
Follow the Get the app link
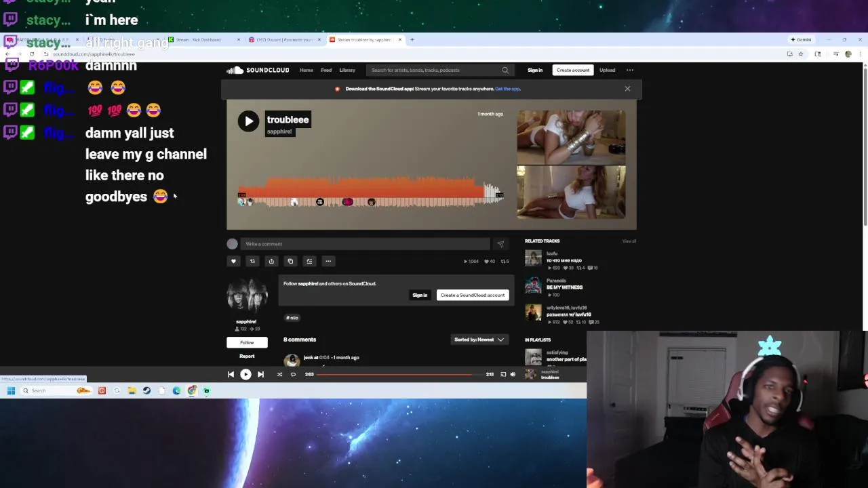(508, 89)
